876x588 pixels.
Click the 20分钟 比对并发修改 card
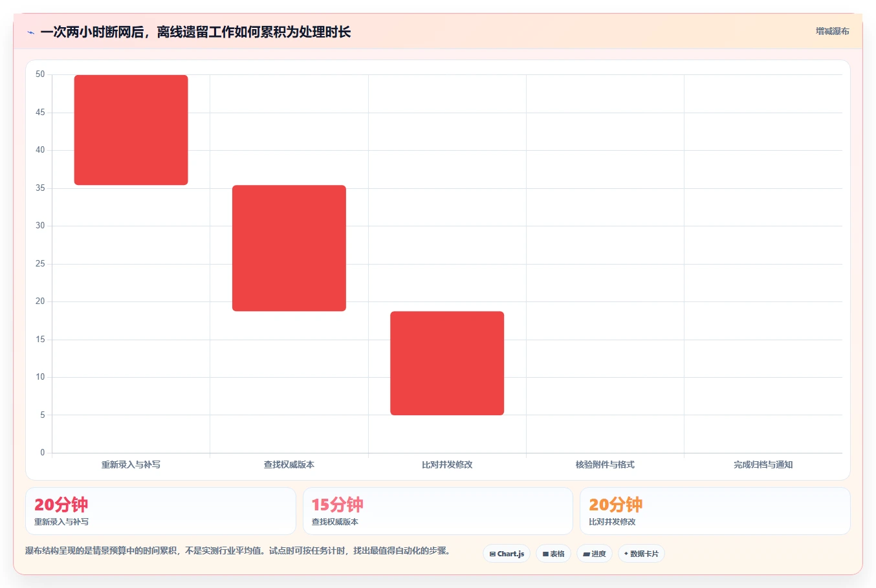[x=715, y=511]
